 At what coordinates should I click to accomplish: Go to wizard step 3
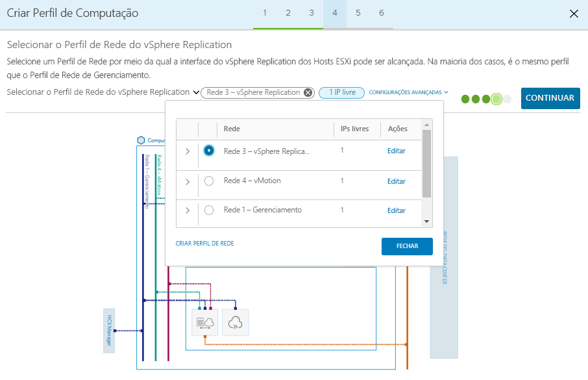tap(312, 13)
